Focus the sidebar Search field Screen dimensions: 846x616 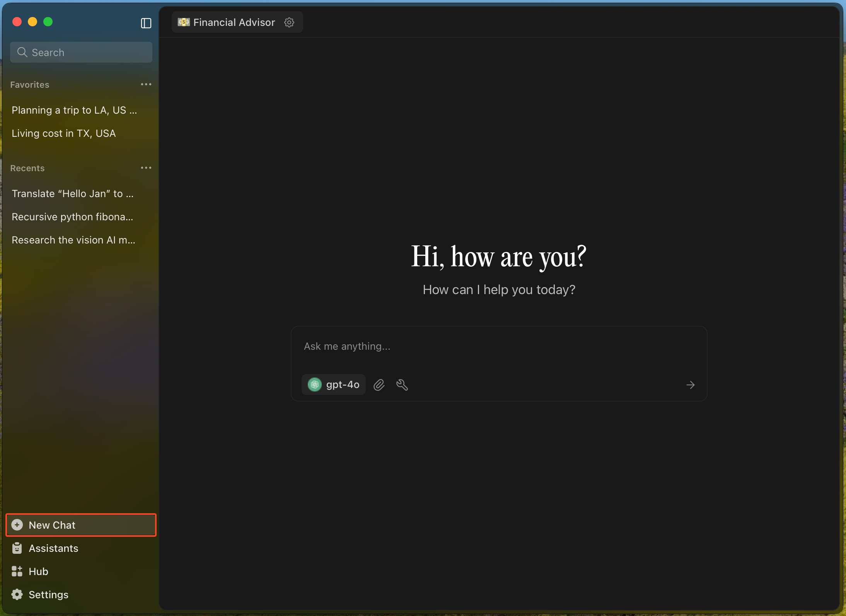point(81,52)
